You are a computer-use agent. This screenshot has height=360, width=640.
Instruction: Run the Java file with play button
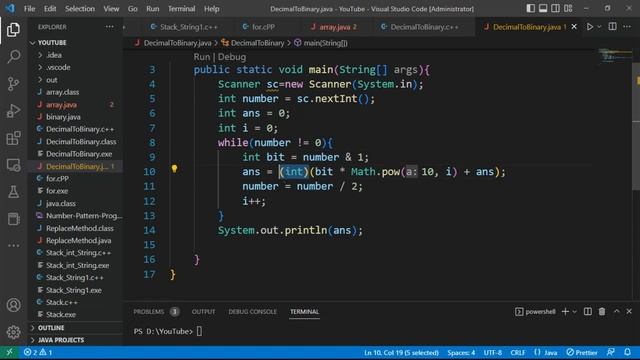pos(589,27)
